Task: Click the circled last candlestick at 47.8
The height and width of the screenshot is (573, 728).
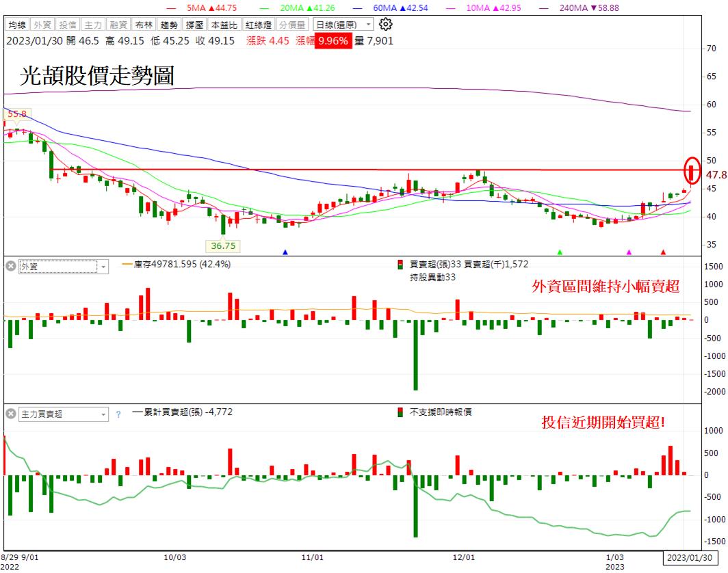Action: click(692, 171)
